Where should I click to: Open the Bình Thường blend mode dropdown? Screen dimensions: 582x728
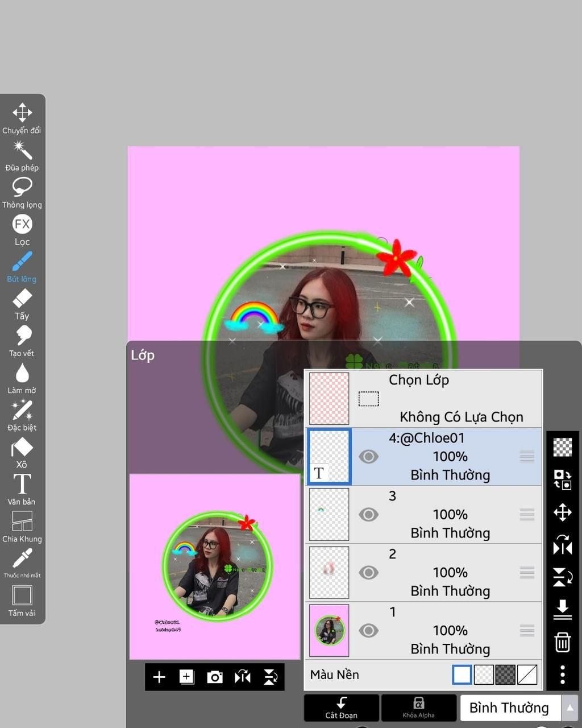coord(510,708)
